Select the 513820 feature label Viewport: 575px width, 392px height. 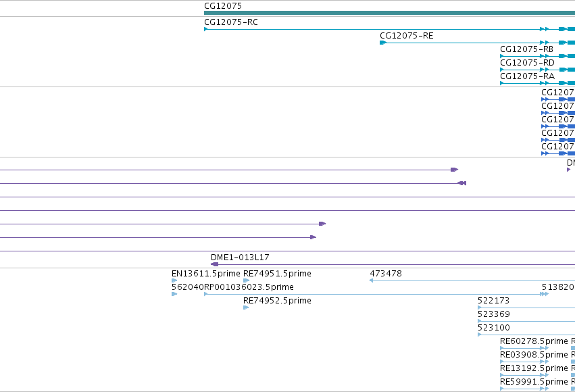558,287
